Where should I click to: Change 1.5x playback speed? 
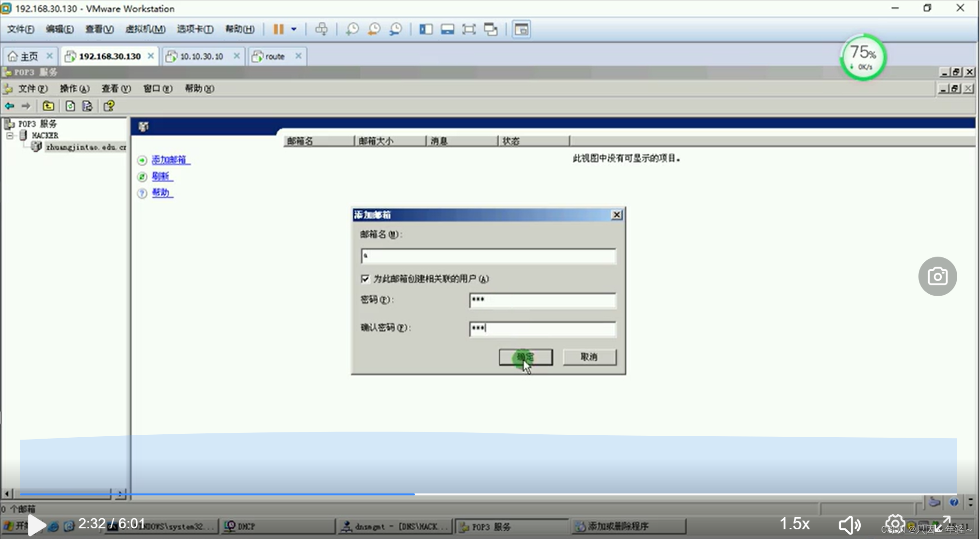[x=794, y=524]
